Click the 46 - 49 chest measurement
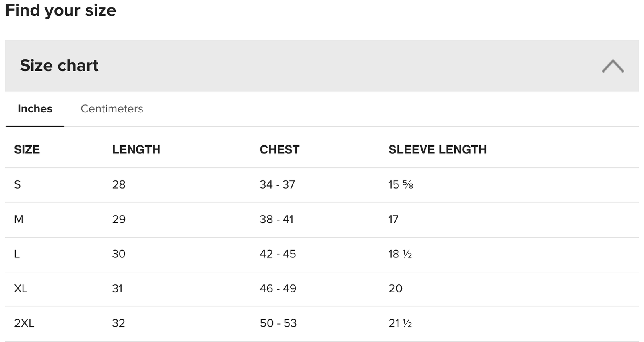The height and width of the screenshot is (342, 644). [278, 288]
